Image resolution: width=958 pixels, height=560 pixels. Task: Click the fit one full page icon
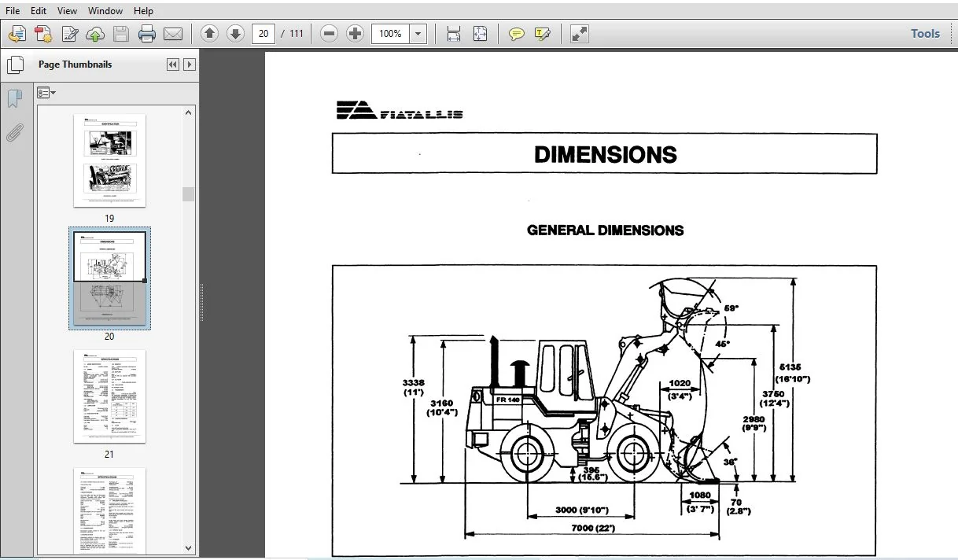(480, 34)
